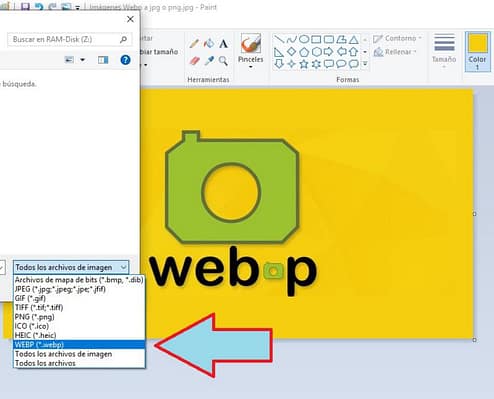Image resolution: width=494 pixels, height=399 pixels.
Task: Toggle the preview pane icon in dialog
Action: coord(103,60)
